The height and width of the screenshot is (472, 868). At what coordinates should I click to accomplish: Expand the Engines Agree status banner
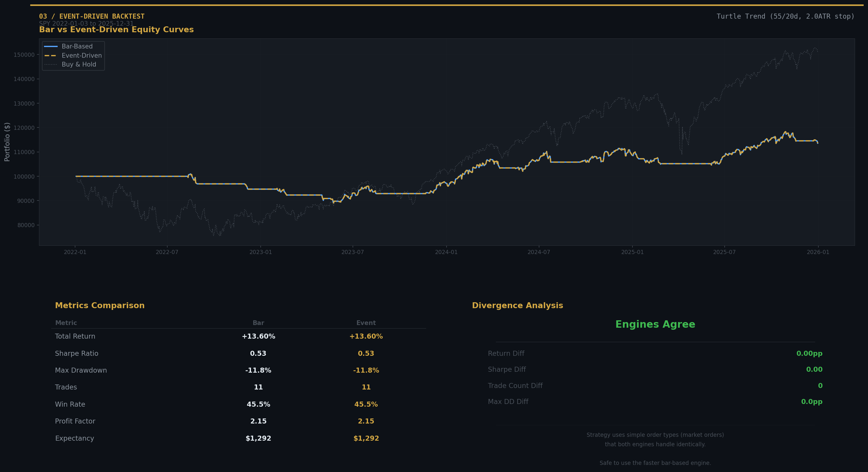point(655,324)
